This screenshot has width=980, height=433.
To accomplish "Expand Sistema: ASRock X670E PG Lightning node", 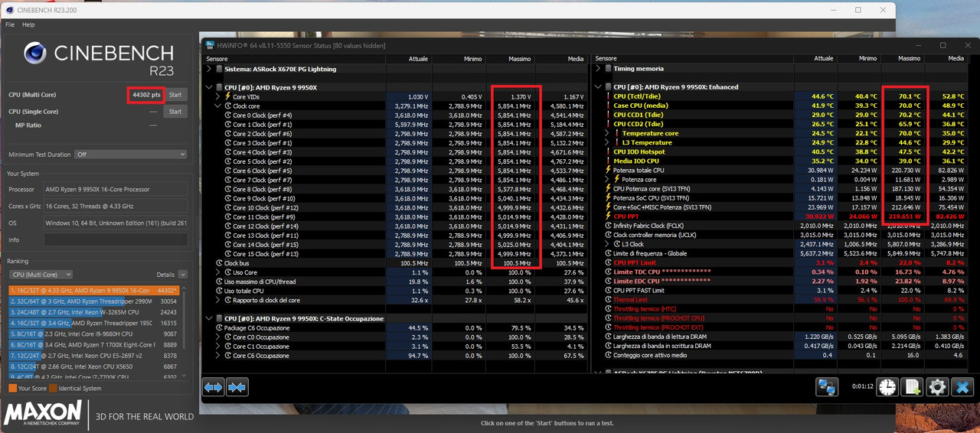I will click(x=210, y=69).
